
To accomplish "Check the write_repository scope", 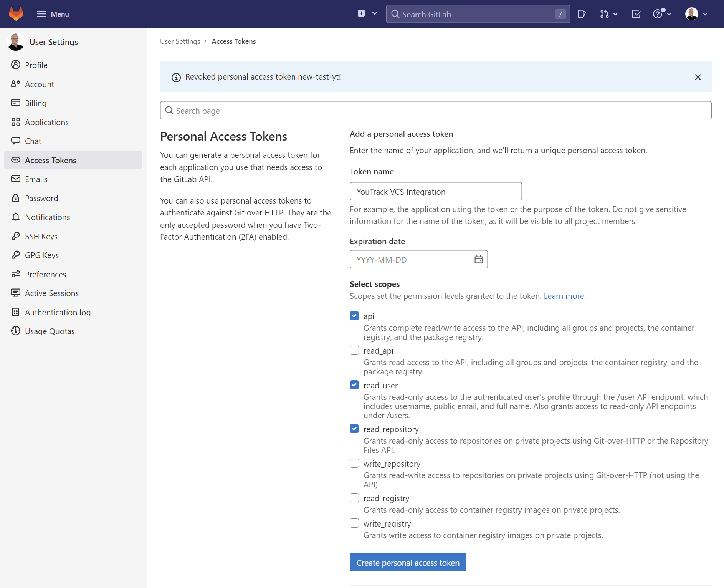I will pyautogui.click(x=354, y=463).
